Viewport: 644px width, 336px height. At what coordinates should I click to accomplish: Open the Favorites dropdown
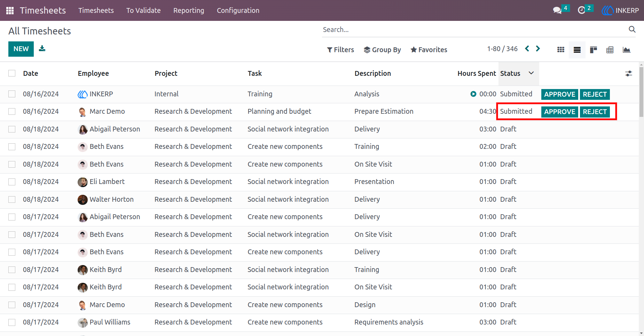coord(429,50)
